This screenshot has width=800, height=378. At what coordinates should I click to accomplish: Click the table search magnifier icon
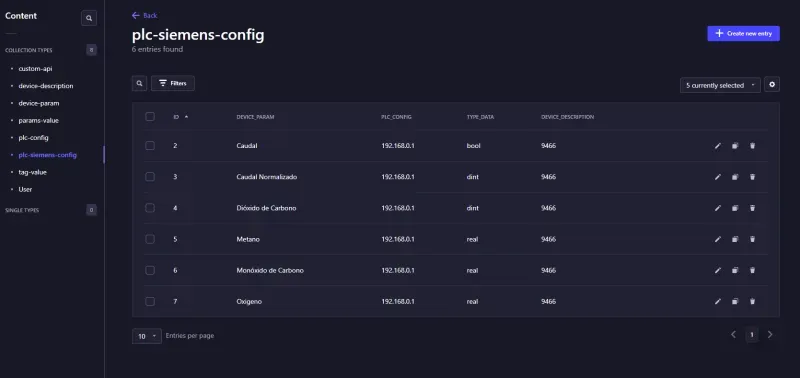point(139,83)
